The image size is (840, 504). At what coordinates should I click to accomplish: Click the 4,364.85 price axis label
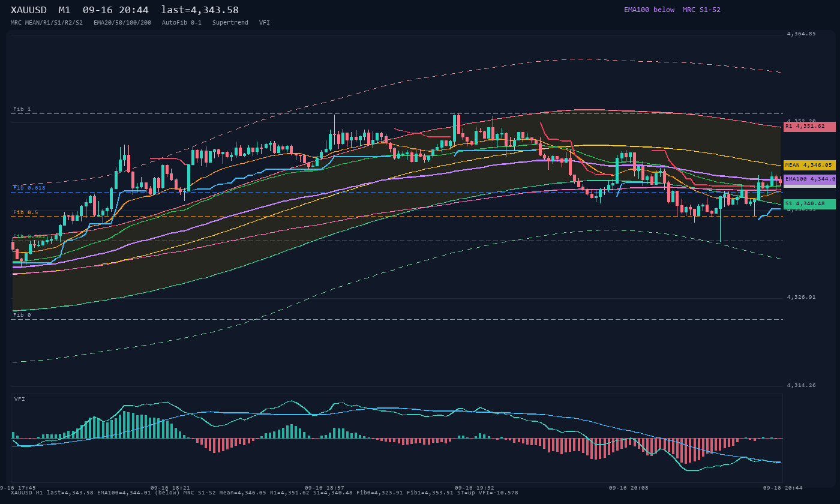[x=802, y=34]
